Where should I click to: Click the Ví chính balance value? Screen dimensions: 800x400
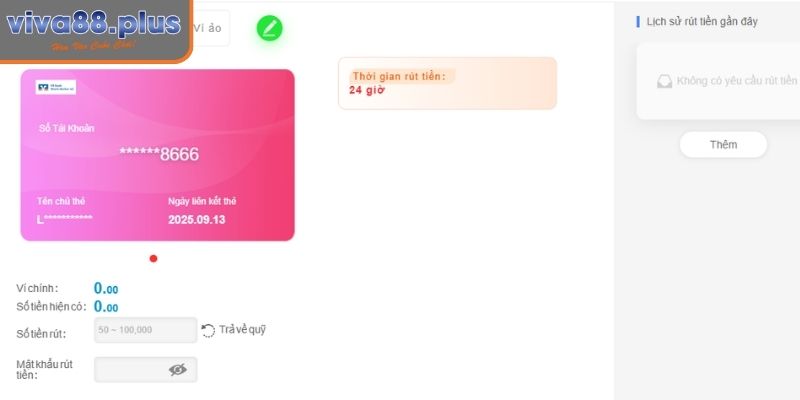[106, 289]
